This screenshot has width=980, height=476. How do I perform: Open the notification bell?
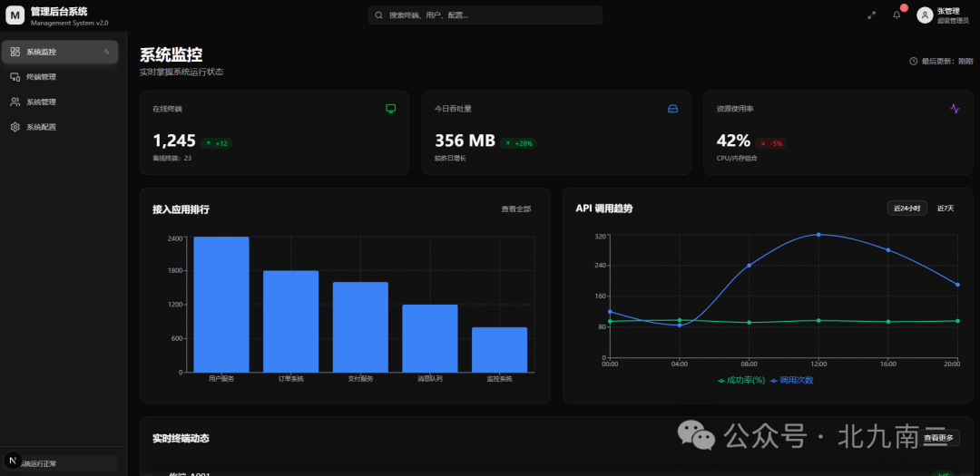[x=897, y=15]
